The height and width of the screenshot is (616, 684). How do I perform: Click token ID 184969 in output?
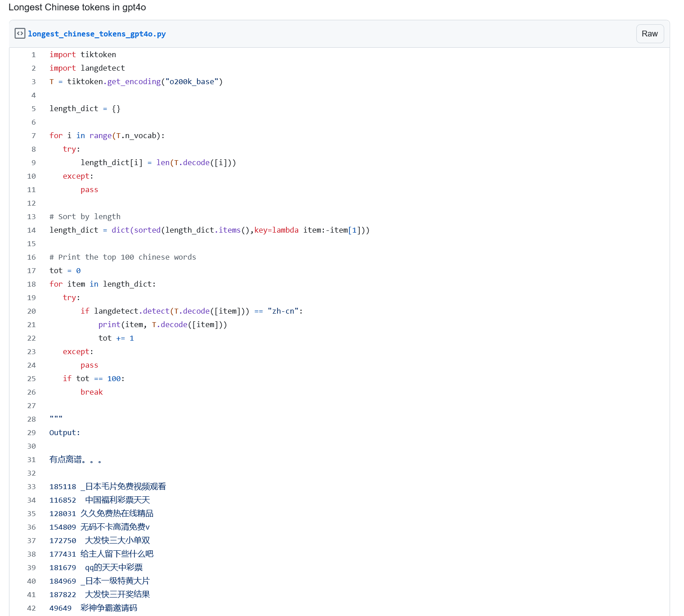click(x=63, y=581)
